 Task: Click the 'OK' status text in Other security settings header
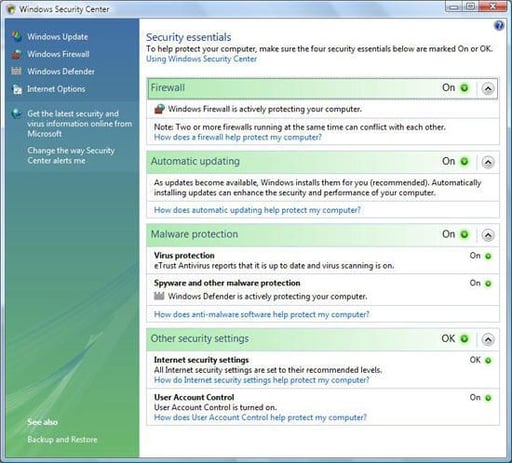pyautogui.click(x=448, y=339)
